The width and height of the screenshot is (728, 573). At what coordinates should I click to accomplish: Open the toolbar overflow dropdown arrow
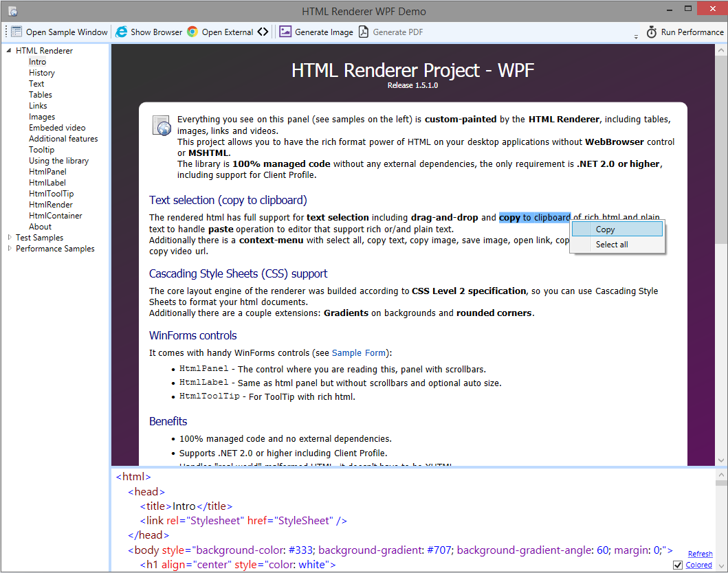pos(635,35)
